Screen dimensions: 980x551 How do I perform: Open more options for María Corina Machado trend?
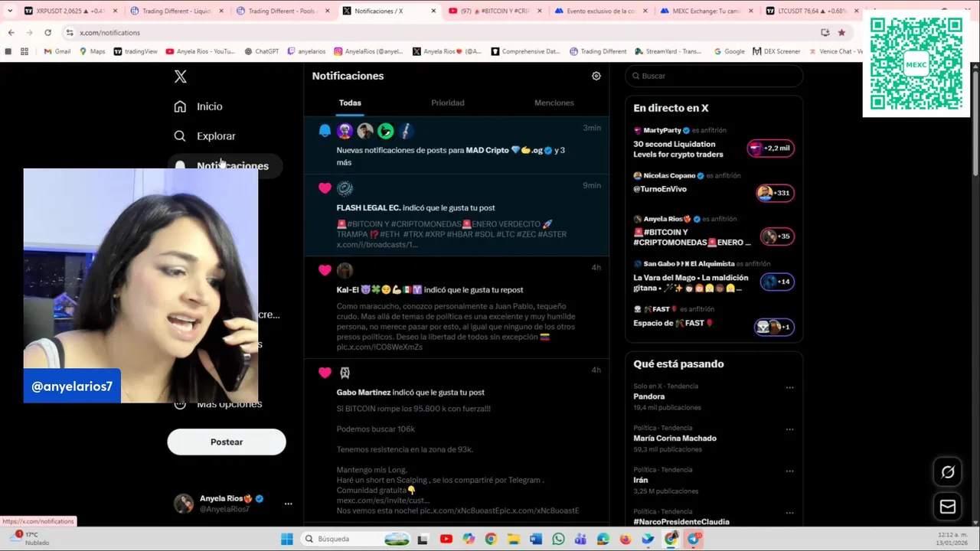pos(789,429)
